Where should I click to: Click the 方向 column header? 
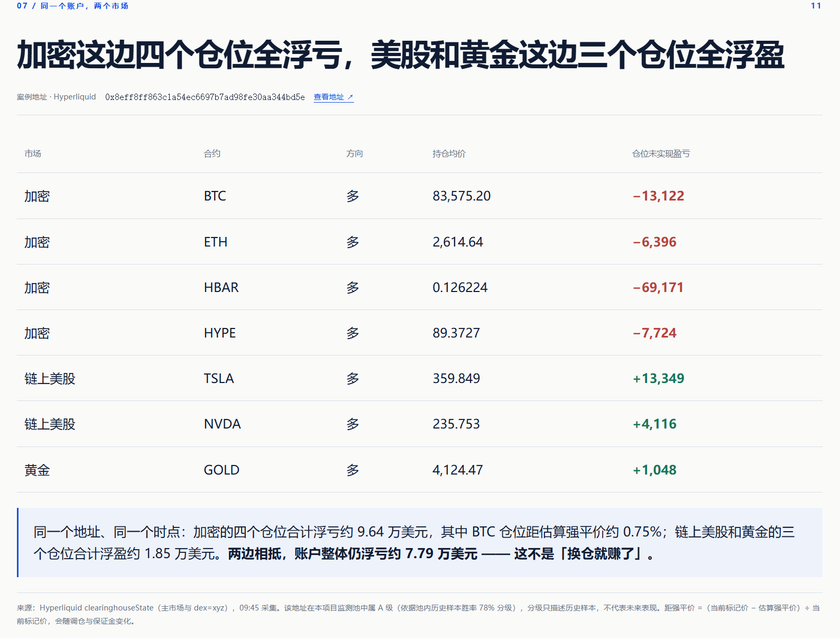[x=355, y=153]
